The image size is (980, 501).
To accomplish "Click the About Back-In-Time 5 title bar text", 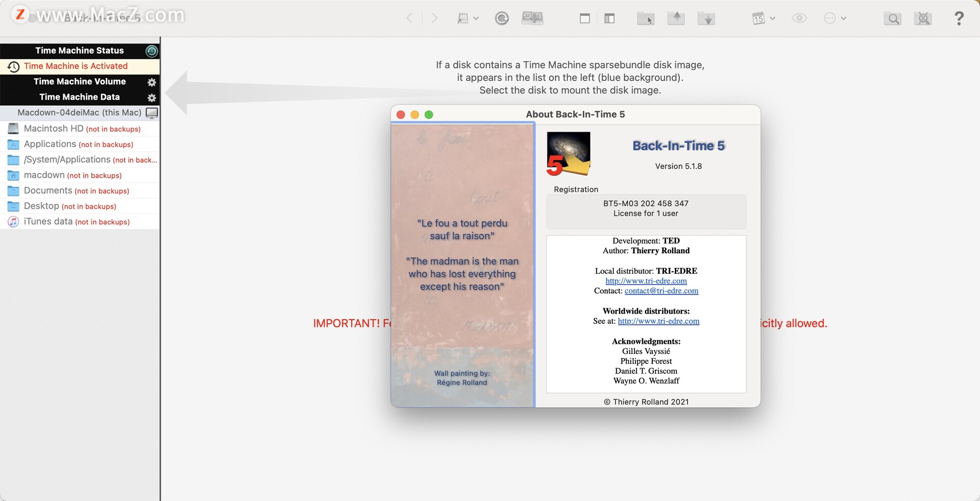I will (575, 114).
